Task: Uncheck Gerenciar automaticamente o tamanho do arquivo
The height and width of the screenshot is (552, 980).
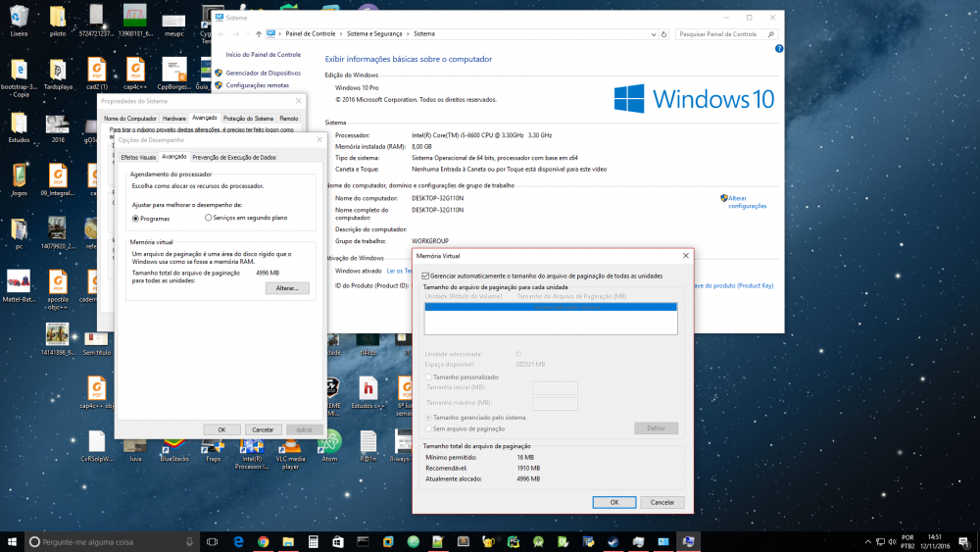Action: tap(425, 276)
